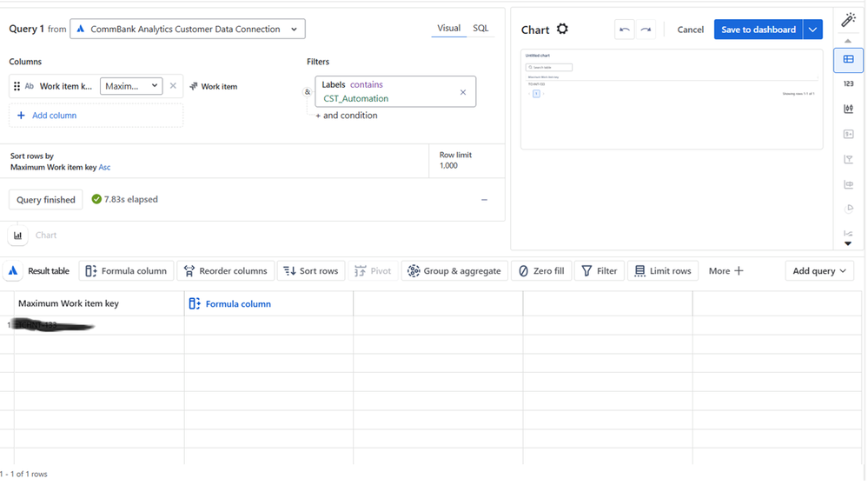Click the Query finished button

[x=45, y=199]
